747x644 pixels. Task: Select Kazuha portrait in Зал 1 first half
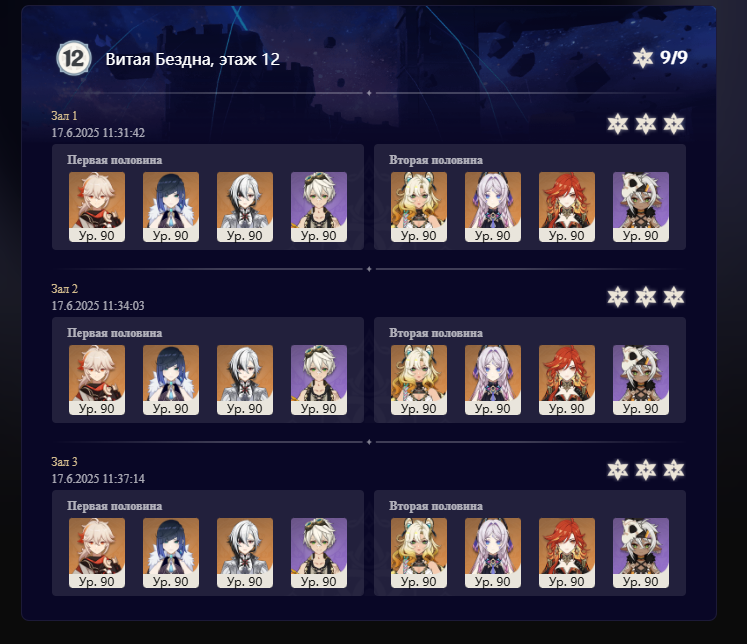click(97, 207)
